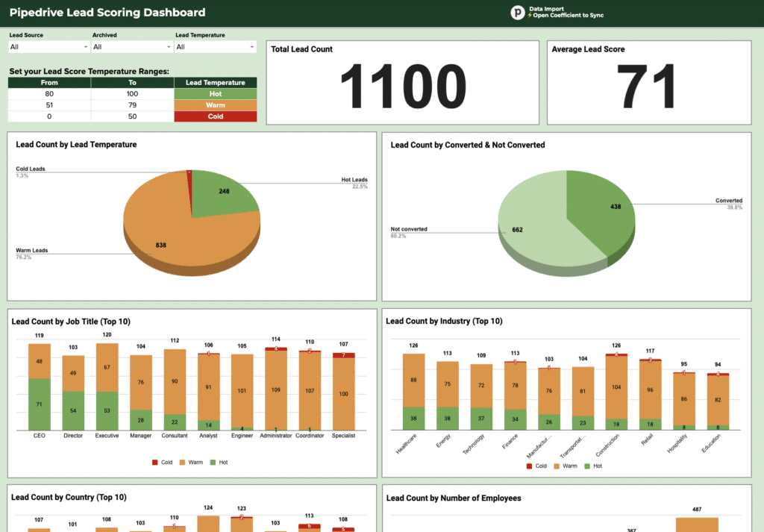Click the Total Lead Count value 1100

pos(403,87)
